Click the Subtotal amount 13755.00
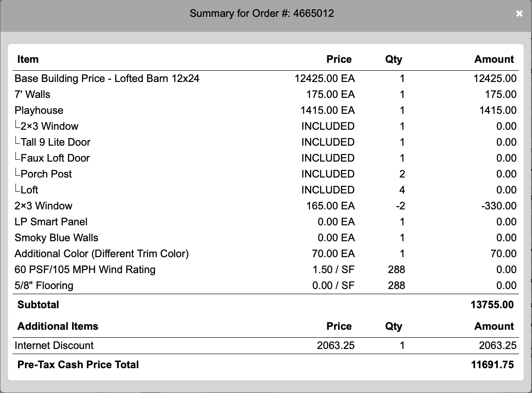532x393 pixels. click(492, 305)
